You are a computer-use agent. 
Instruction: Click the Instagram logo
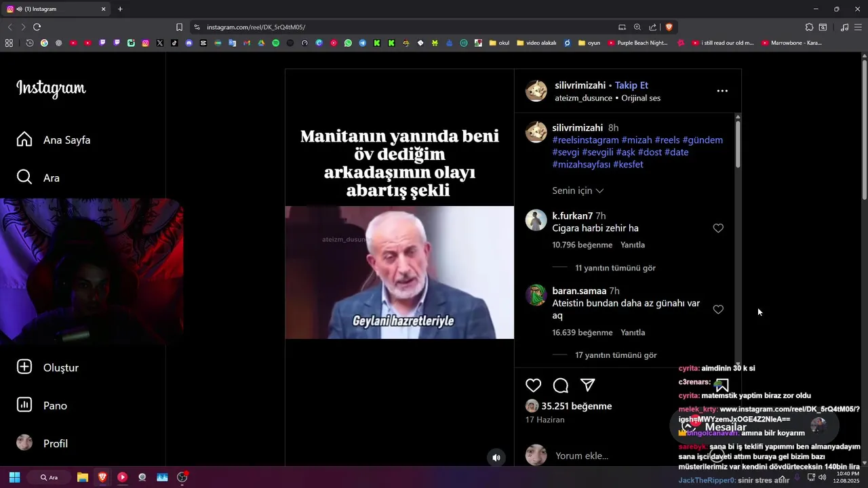[x=51, y=88]
